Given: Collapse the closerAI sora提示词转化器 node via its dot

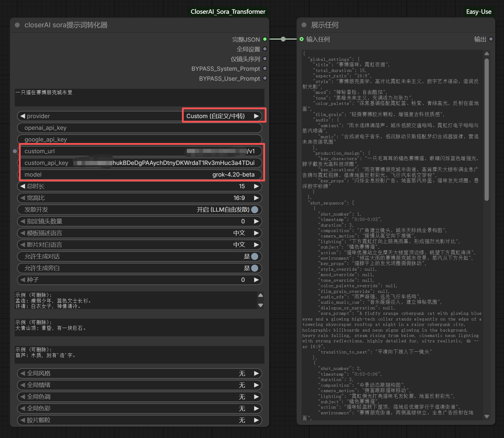Looking at the screenshot, I should pyautogui.click(x=17, y=25).
